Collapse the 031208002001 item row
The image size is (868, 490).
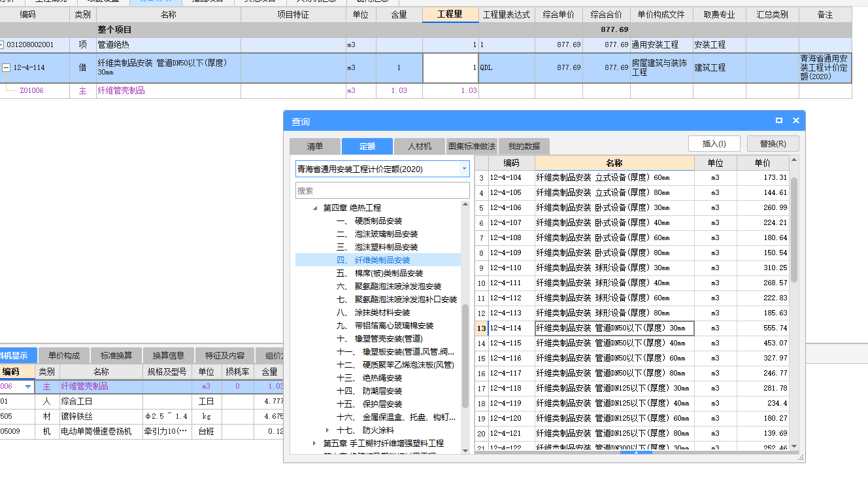1,45
